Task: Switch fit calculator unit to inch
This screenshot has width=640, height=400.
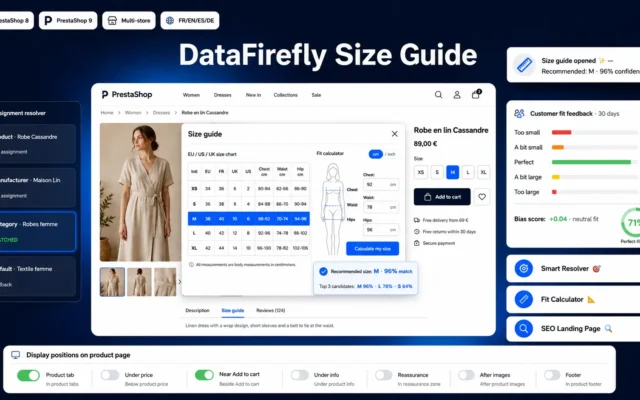Action: click(x=391, y=154)
